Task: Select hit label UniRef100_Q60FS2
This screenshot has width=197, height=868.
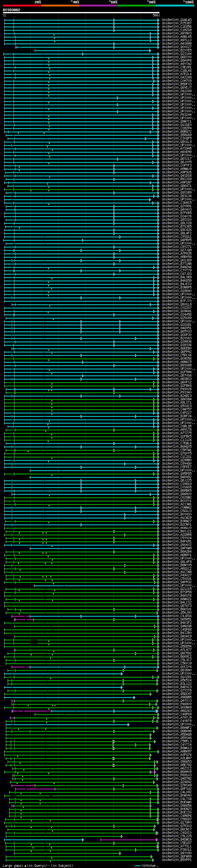Action: [177, 382]
